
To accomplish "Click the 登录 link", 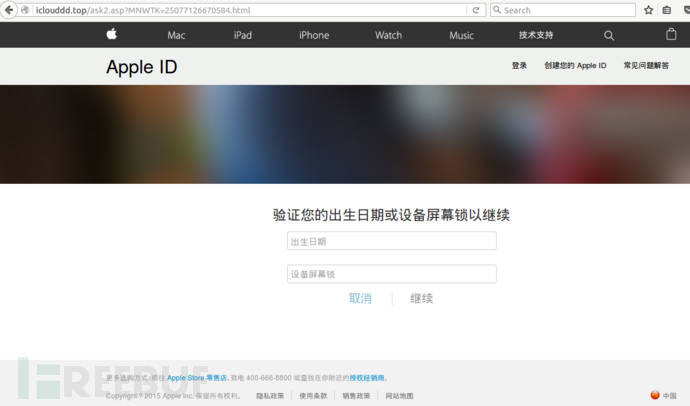I will pyautogui.click(x=519, y=66).
